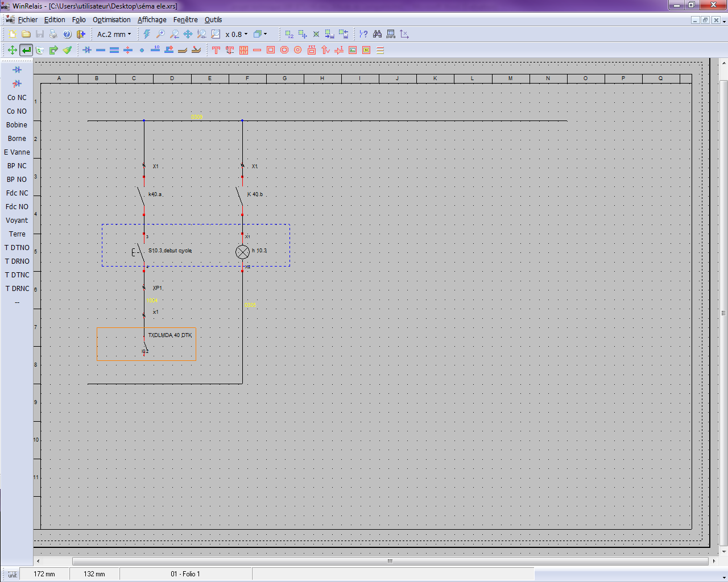Click the binoculars search icon

pos(377,34)
